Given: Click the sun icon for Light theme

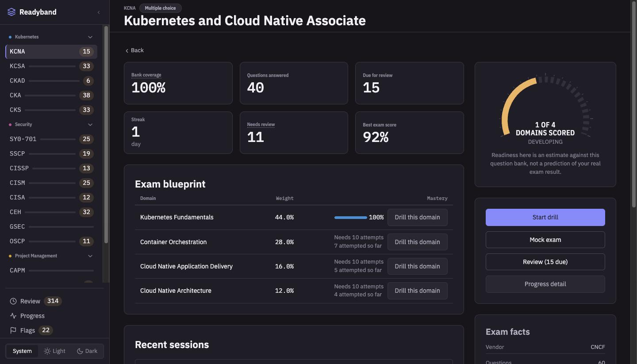Looking at the screenshot, I should (x=47, y=351).
